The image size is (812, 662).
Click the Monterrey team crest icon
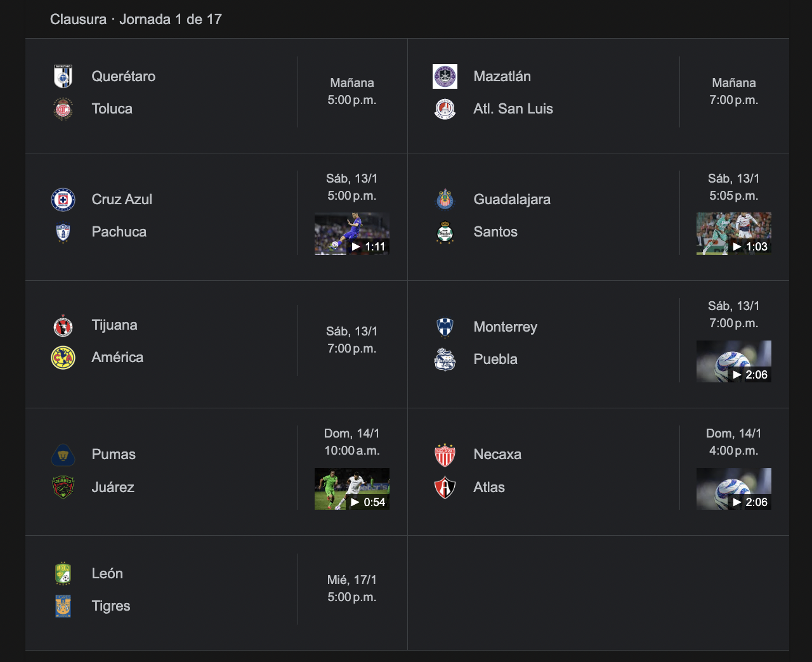(x=445, y=327)
